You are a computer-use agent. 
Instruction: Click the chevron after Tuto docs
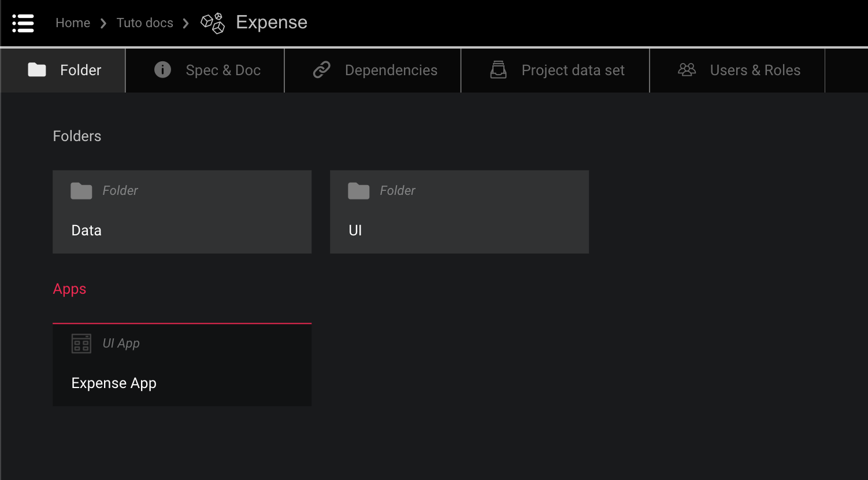[x=186, y=23]
